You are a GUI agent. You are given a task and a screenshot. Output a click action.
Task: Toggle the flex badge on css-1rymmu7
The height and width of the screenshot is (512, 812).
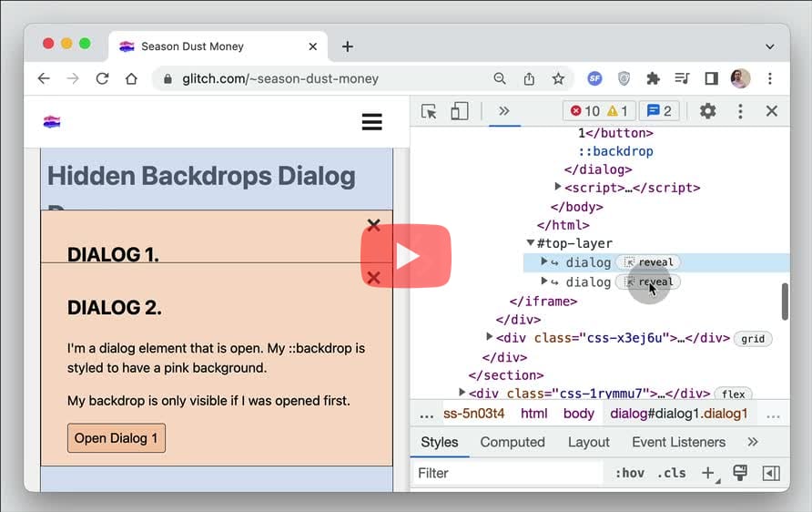[x=734, y=394]
